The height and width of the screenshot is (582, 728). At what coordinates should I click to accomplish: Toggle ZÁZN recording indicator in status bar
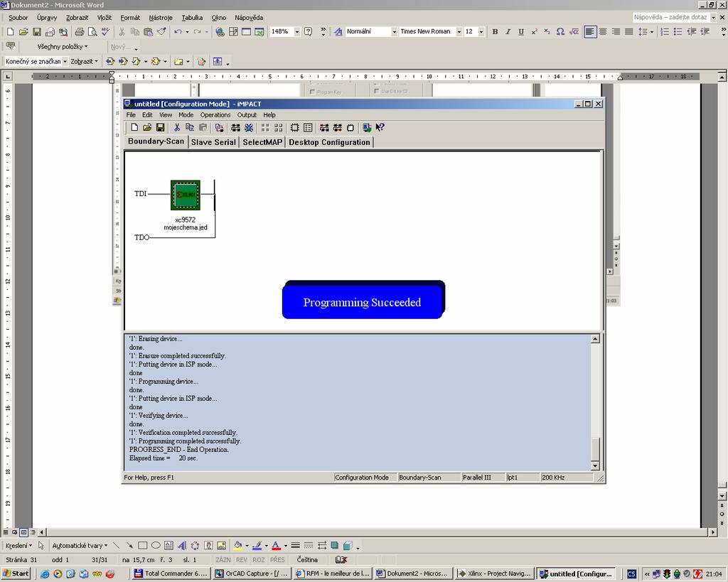223,560
